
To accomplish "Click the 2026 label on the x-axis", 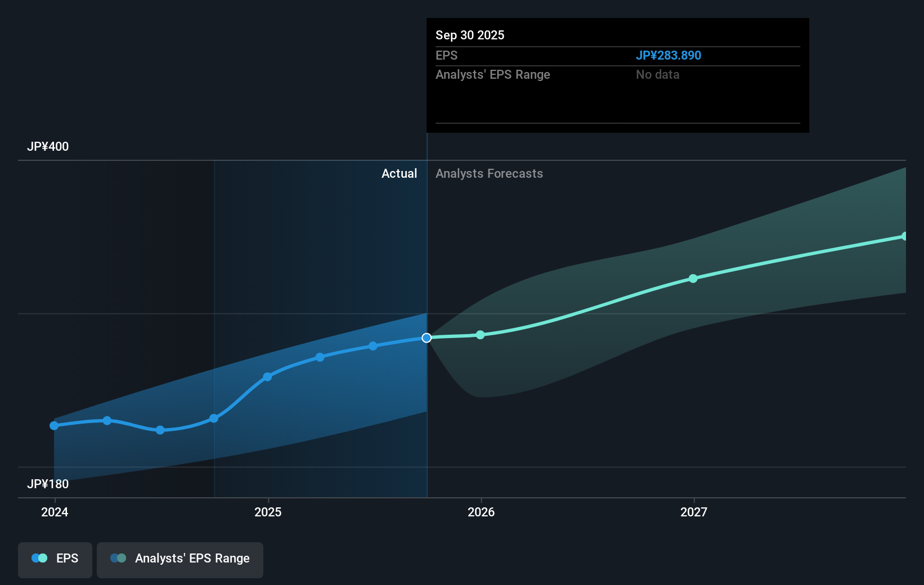I will [x=481, y=512].
